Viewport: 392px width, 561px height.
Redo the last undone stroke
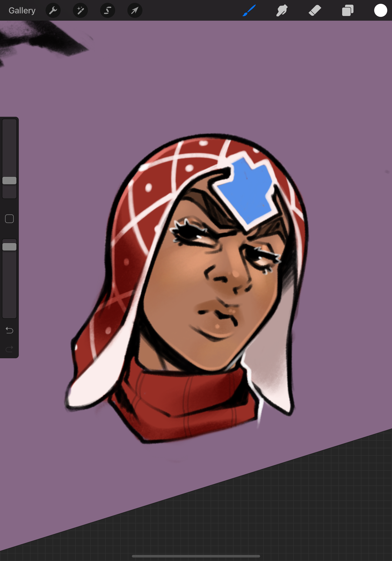tap(9, 349)
